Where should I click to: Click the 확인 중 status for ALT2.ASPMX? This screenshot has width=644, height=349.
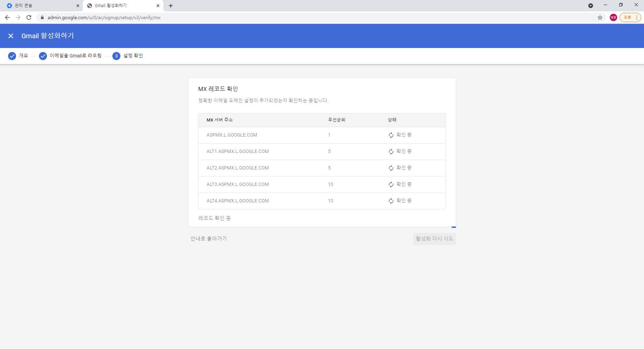point(404,168)
